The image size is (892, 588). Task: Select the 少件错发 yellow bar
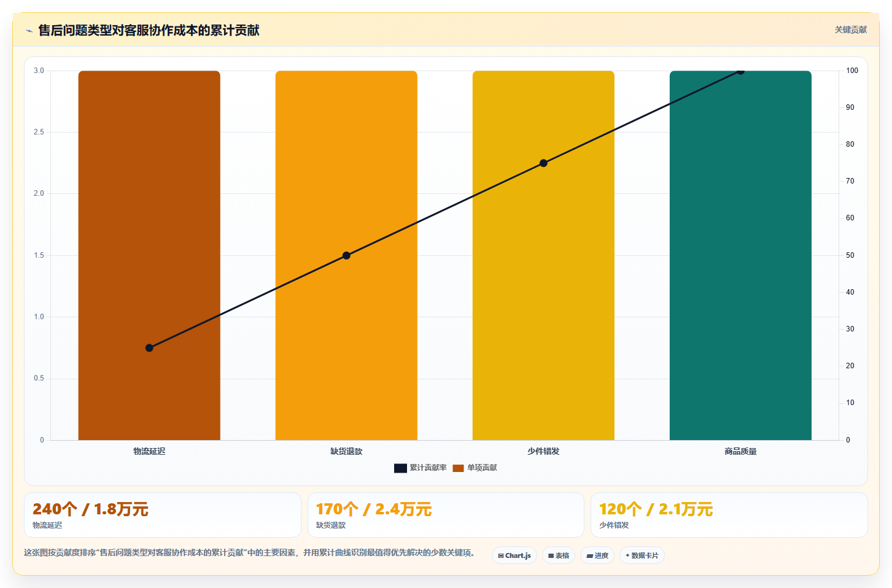tap(543, 255)
